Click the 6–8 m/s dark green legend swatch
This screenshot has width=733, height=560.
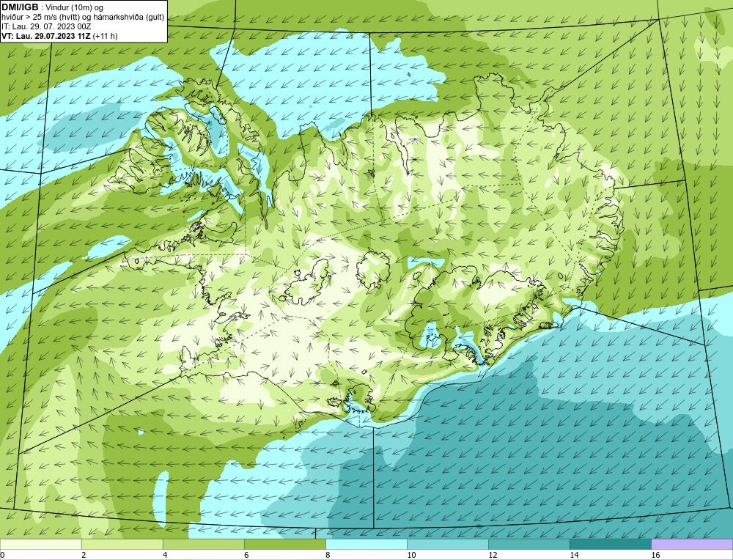click(284, 544)
